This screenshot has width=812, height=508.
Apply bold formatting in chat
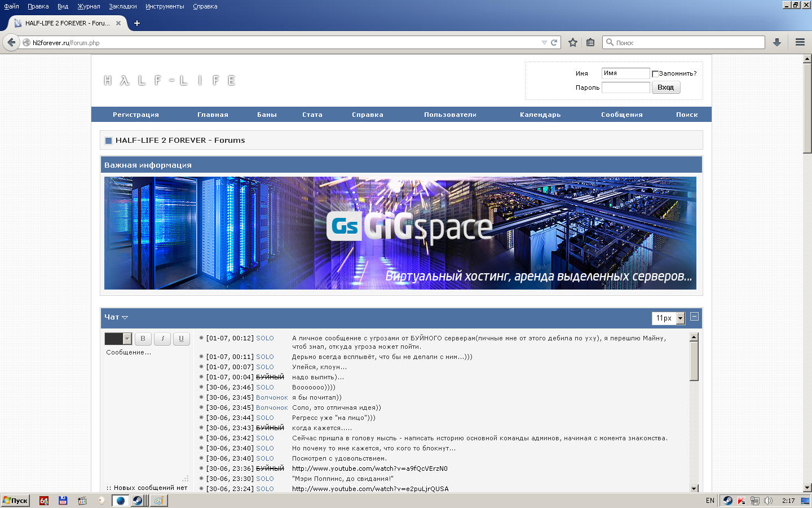[x=143, y=339]
